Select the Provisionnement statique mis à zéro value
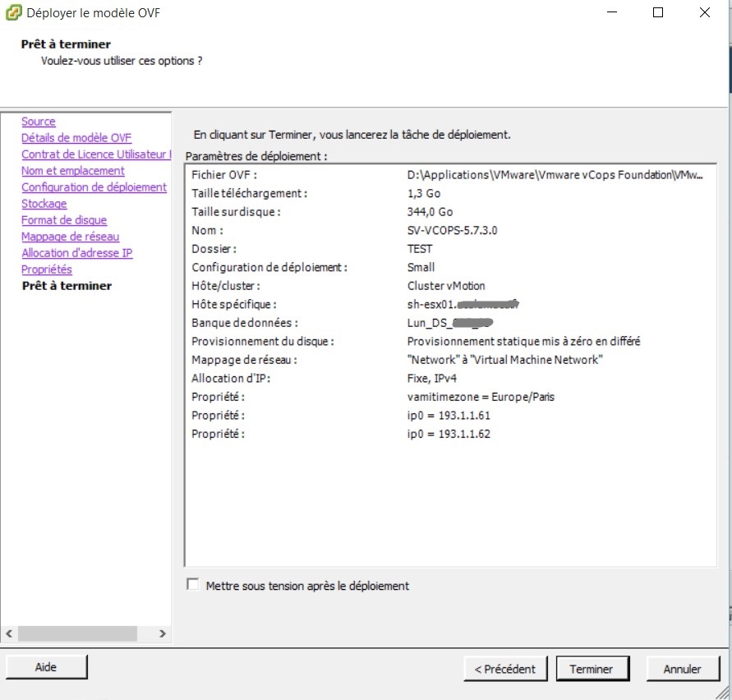The width and height of the screenshot is (732, 700). (523, 341)
